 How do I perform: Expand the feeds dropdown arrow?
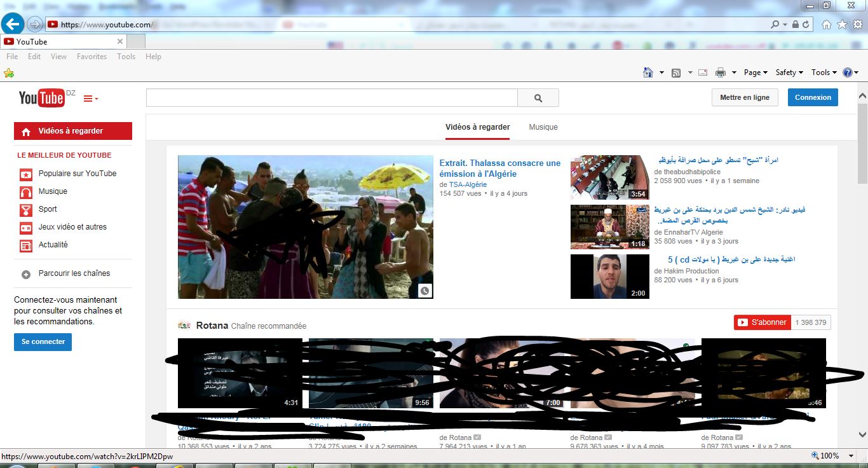click(690, 72)
